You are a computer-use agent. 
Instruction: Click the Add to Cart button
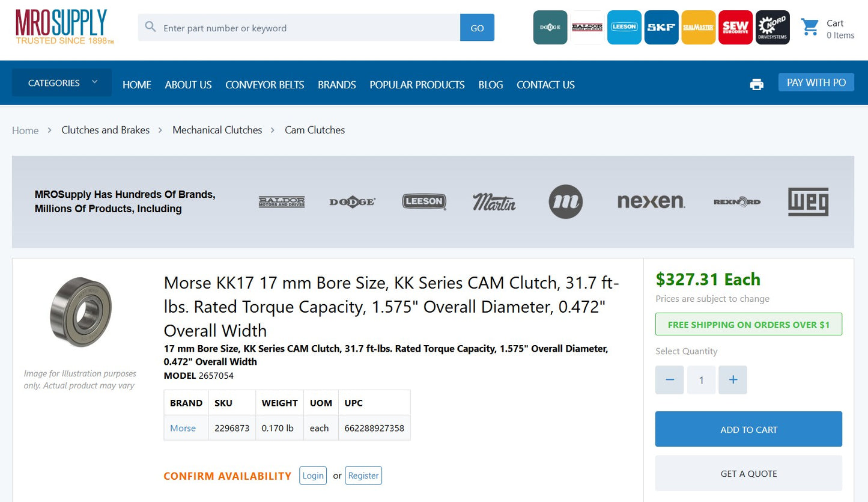click(x=748, y=429)
